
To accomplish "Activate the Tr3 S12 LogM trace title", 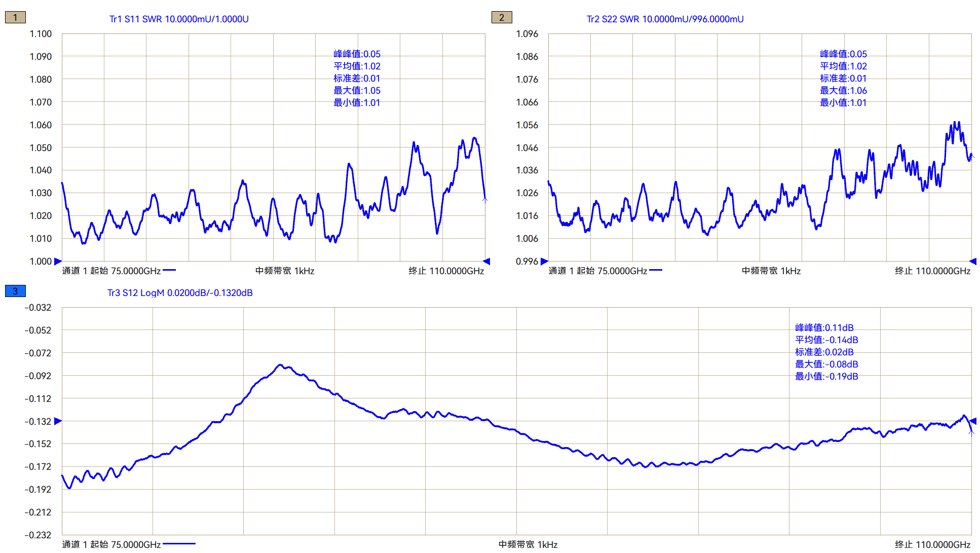I will (x=180, y=293).
